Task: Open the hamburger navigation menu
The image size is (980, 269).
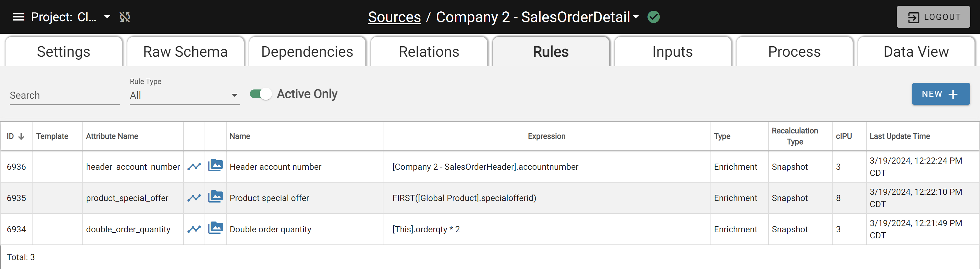Action: tap(18, 17)
